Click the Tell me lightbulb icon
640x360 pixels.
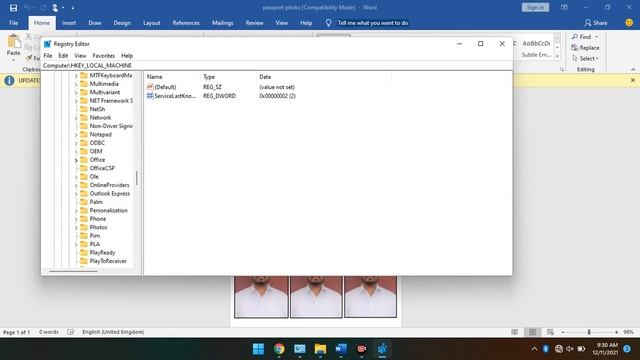tap(328, 23)
